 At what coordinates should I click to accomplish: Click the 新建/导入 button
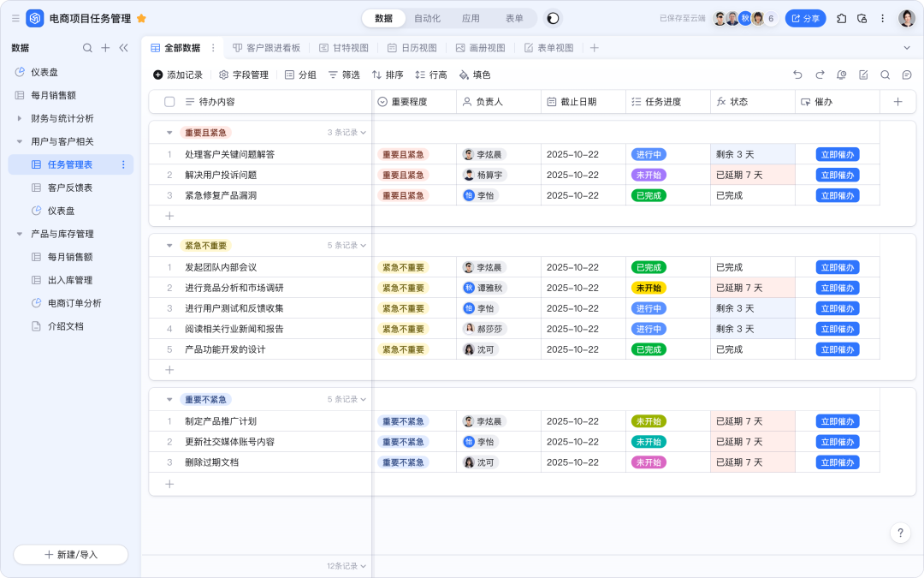click(70, 555)
